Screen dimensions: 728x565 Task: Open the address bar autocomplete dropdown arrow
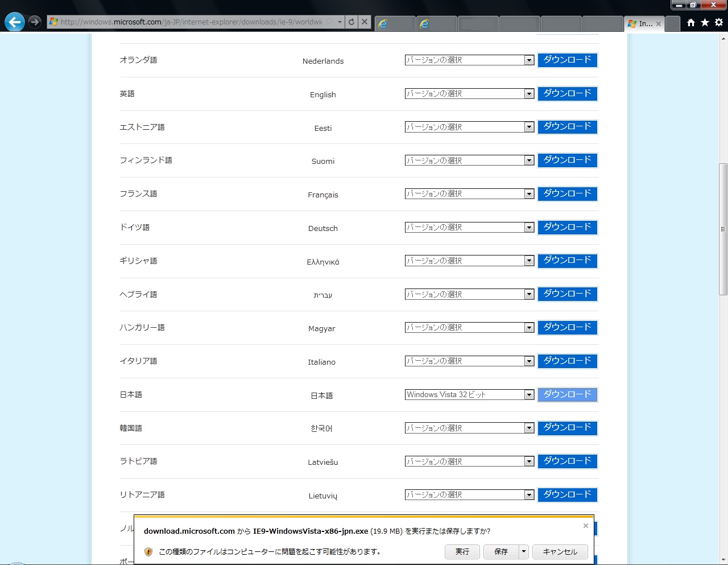pos(340,22)
